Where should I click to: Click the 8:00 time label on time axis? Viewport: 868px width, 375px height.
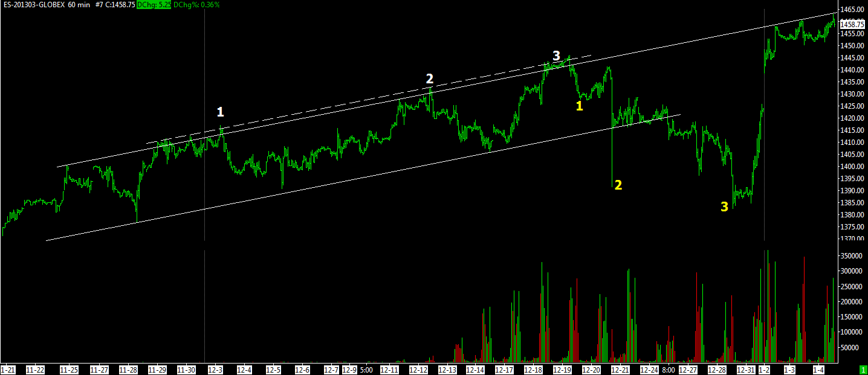(668, 369)
